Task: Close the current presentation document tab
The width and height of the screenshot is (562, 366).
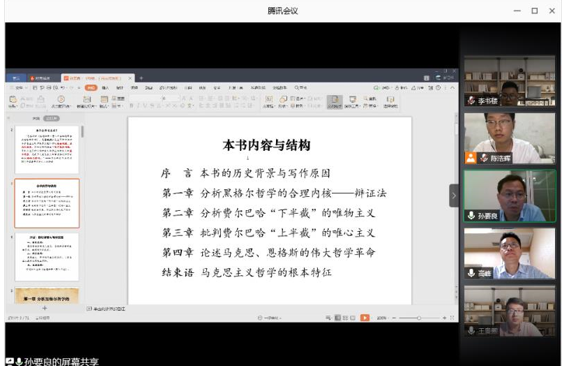Action: [130, 78]
